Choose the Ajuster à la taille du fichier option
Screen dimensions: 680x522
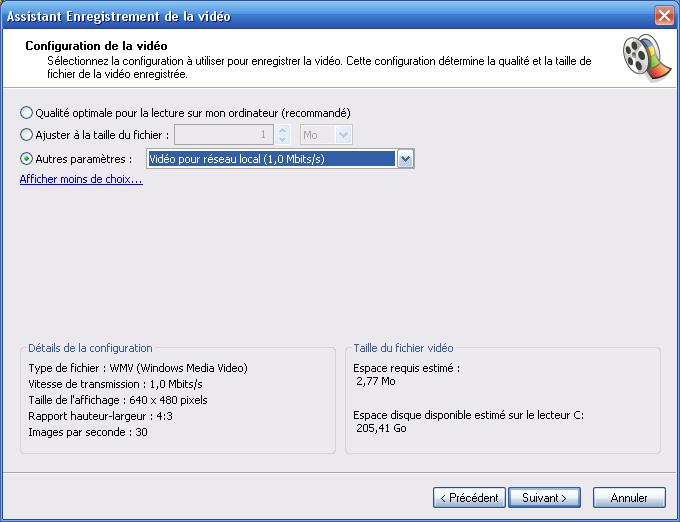coord(27,134)
